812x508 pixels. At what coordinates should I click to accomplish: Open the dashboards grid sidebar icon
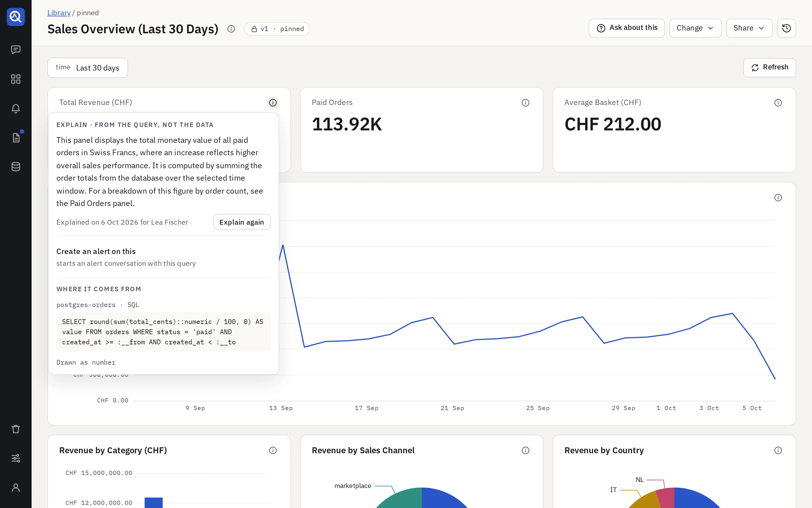(x=16, y=79)
